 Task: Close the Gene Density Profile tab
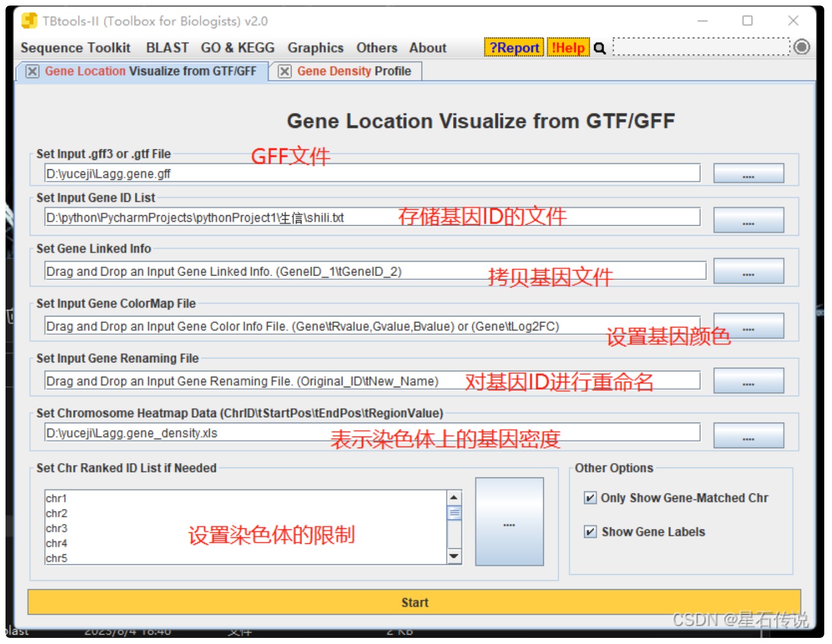click(x=284, y=71)
